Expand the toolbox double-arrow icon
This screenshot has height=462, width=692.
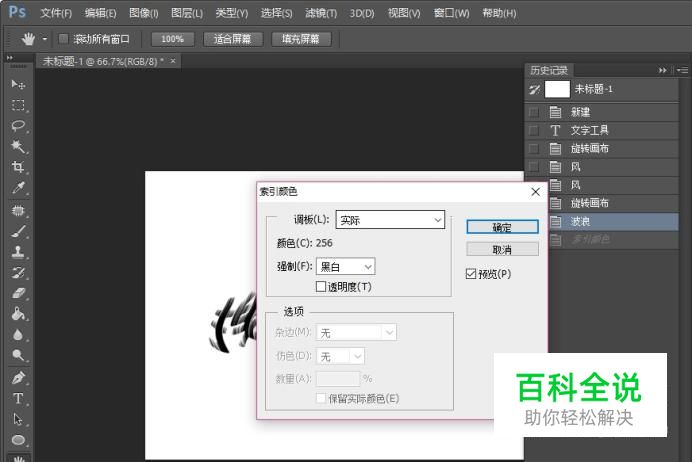[x=10, y=57]
